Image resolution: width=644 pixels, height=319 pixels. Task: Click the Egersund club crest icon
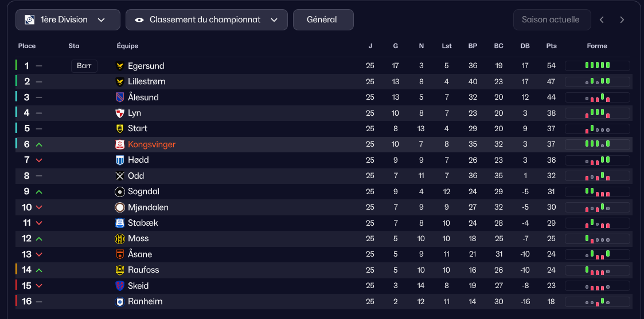coord(120,66)
